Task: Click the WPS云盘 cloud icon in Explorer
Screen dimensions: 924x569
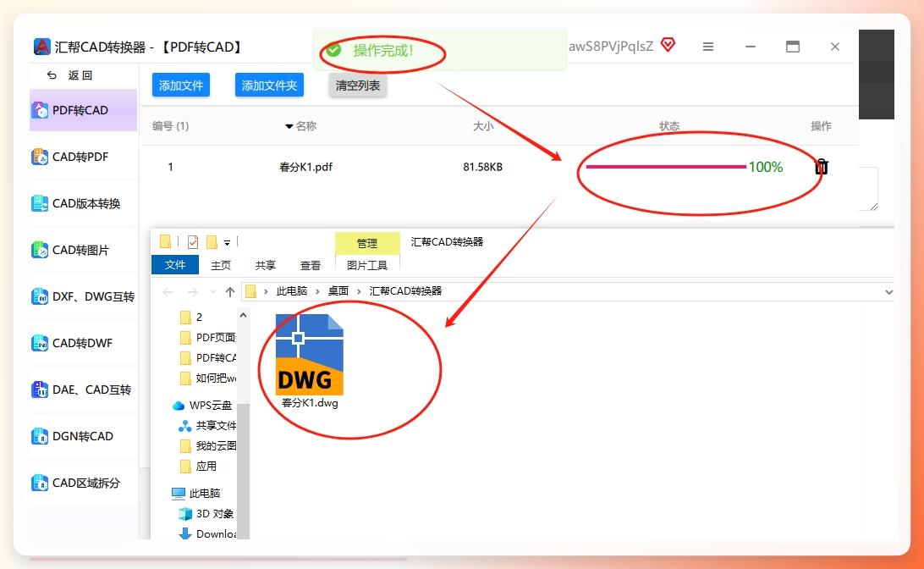Action: click(x=178, y=406)
